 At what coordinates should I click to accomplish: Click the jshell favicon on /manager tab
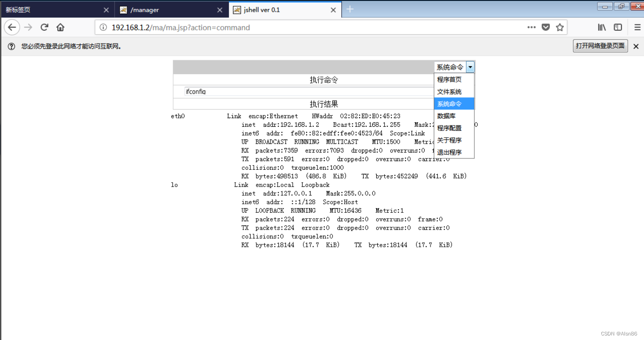pyautogui.click(x=123, y=10)
